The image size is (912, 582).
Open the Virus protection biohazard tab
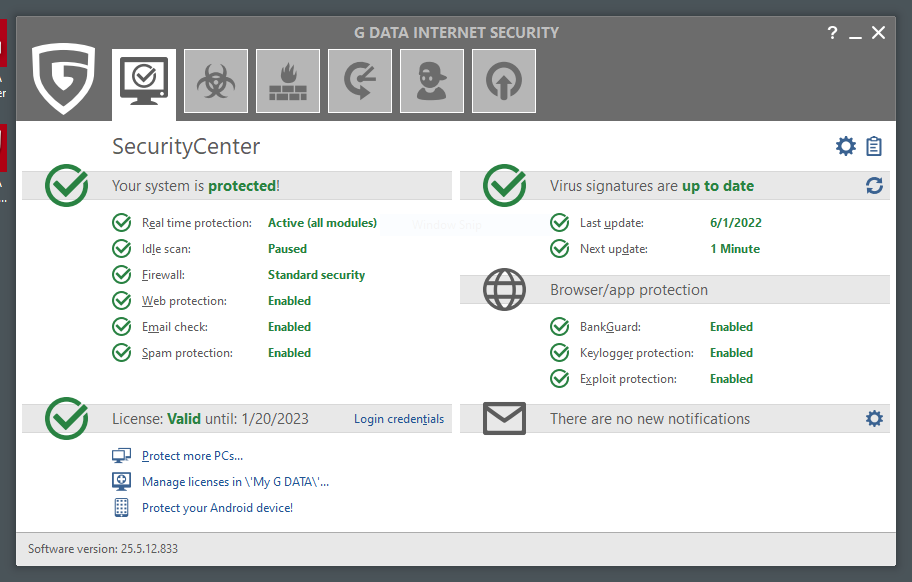[x=216, y=81]
